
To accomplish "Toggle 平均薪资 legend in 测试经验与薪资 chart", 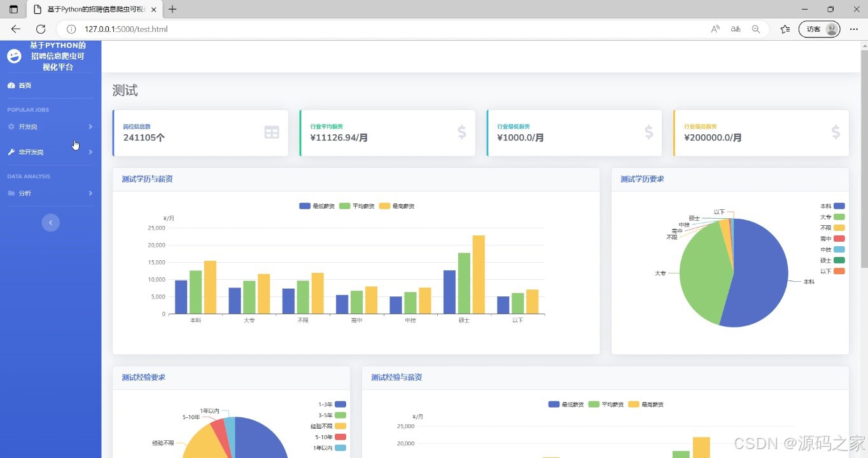I will [x=606, y=405].
